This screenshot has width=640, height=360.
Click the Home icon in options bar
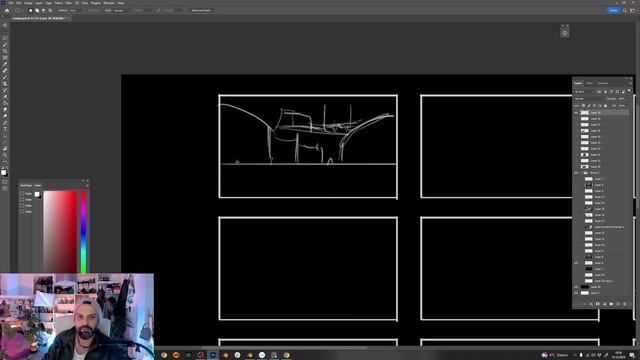(7, 10)
